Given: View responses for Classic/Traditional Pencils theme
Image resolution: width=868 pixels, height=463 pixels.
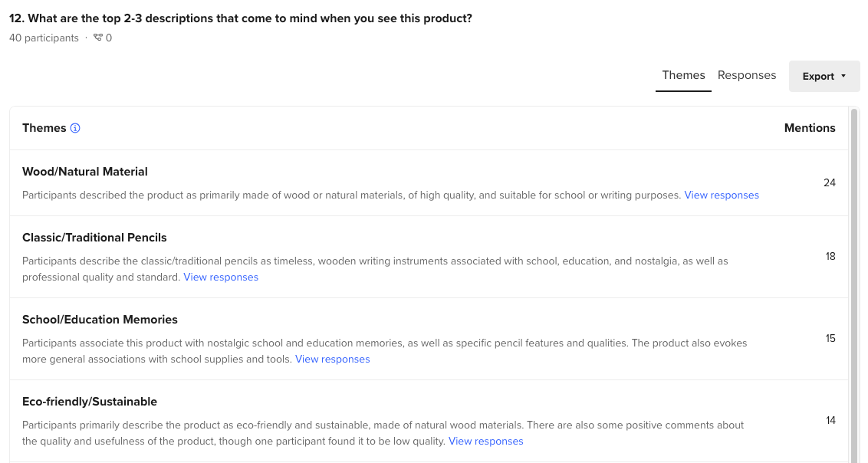Looking at the screenshot, I should tap(220, 277).
